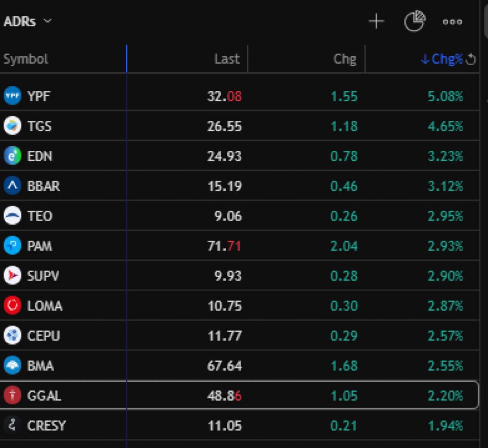This screenshot has height=448, width=488.
Task: Click the plus icon to add symbol
Action: tap(376, 21)
